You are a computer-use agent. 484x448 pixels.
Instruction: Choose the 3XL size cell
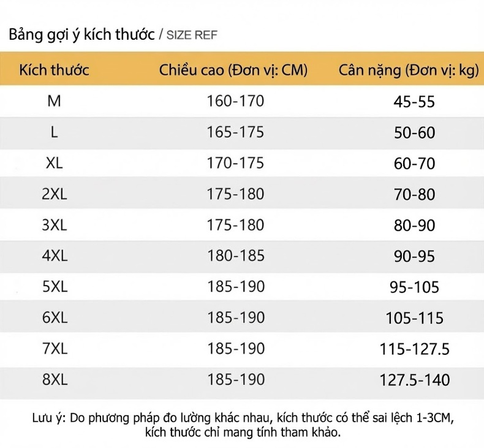[55, 225]
